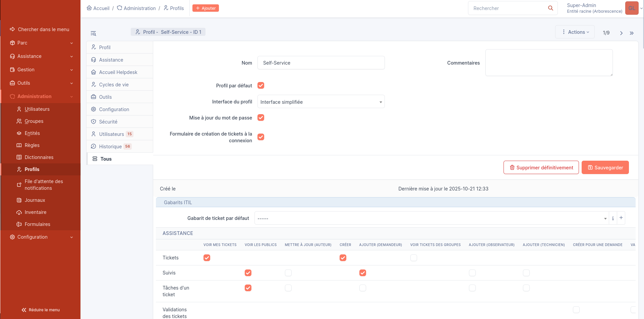
Task: Click the Sauvegarder button
Action: click(x=605, y=168)
